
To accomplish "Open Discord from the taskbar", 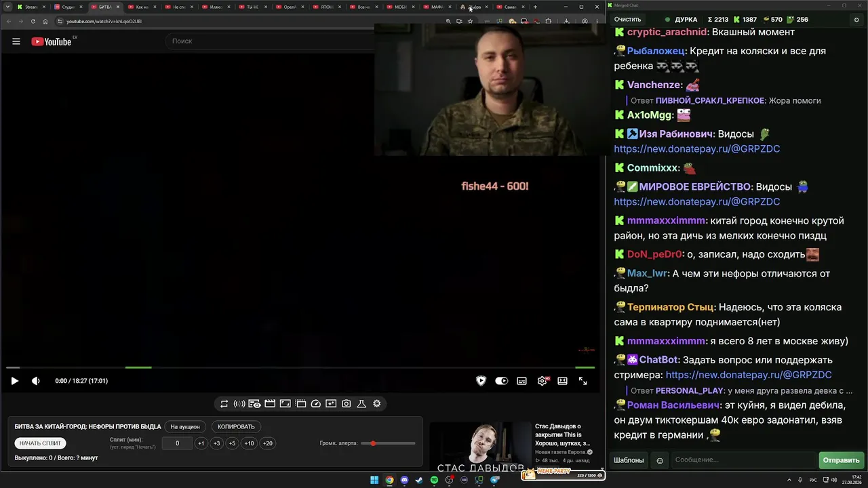I will click(x=404, y=480).
